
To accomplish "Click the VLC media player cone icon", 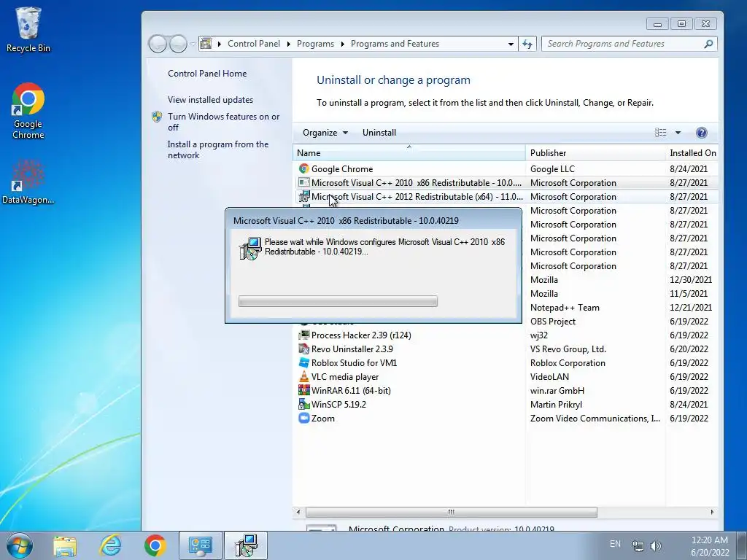I will tap(304, 376).
